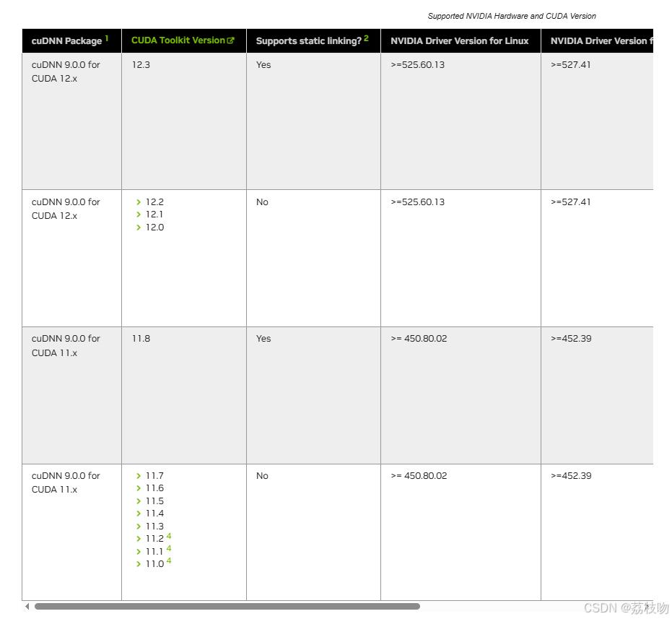Select >=525.60.13 in the 12.3 row
The height and width of the screenshot is (619, 672).
coord(418,65)
